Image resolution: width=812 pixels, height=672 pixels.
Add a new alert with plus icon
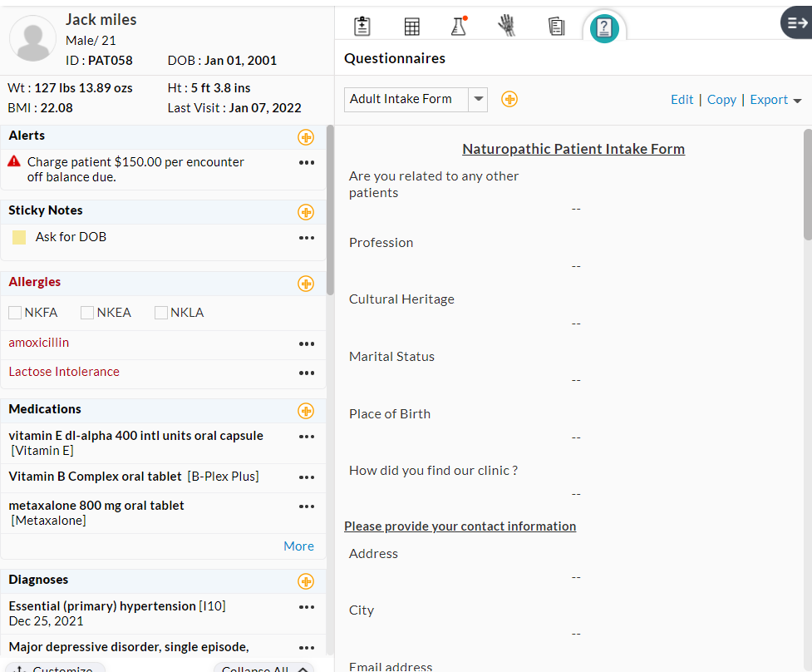click(x=306, y=137)
